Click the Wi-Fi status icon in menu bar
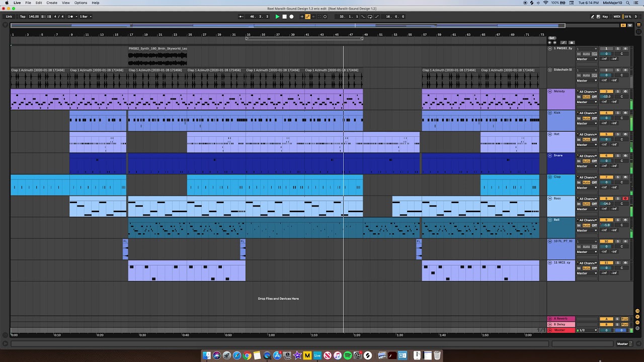 click(546, 3)
